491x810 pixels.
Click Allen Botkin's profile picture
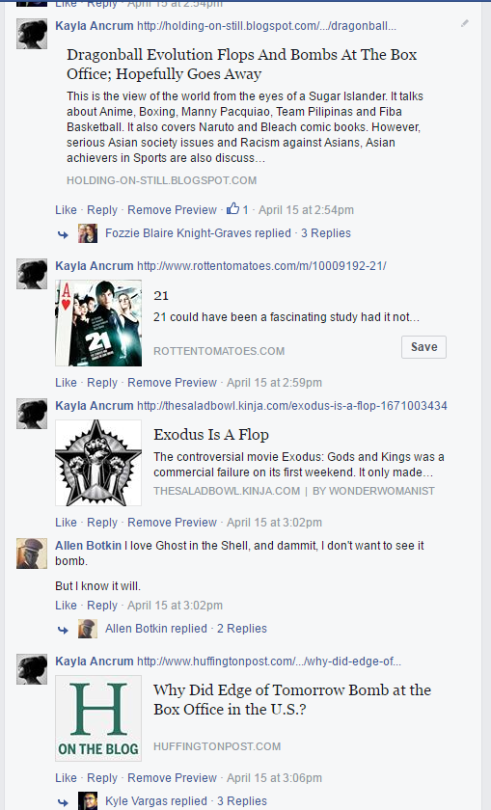coord(32,553)
